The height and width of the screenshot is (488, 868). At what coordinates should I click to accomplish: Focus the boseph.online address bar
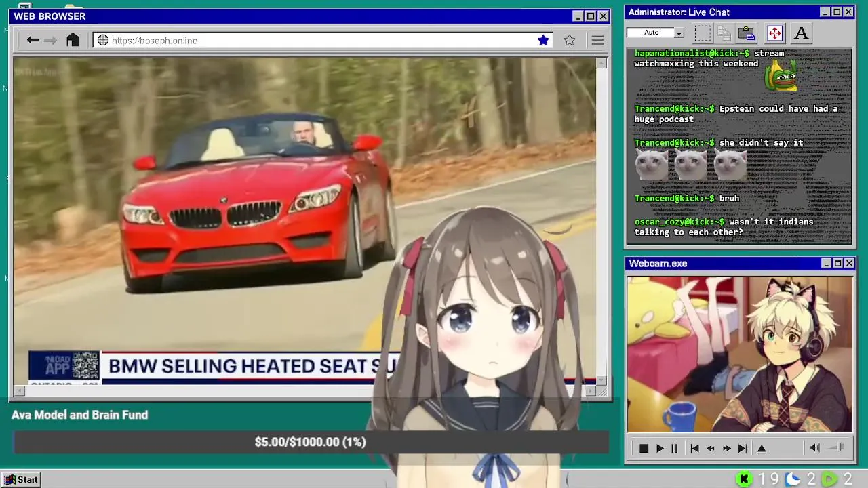tap(323, 40)
